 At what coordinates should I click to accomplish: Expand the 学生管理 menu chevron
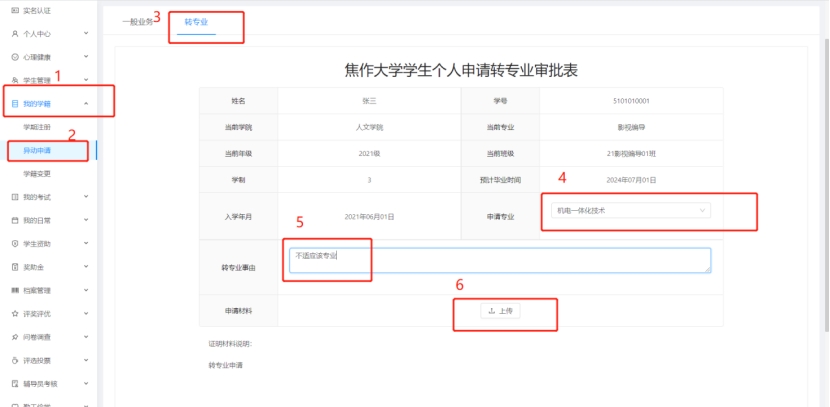tap(86, 80)
